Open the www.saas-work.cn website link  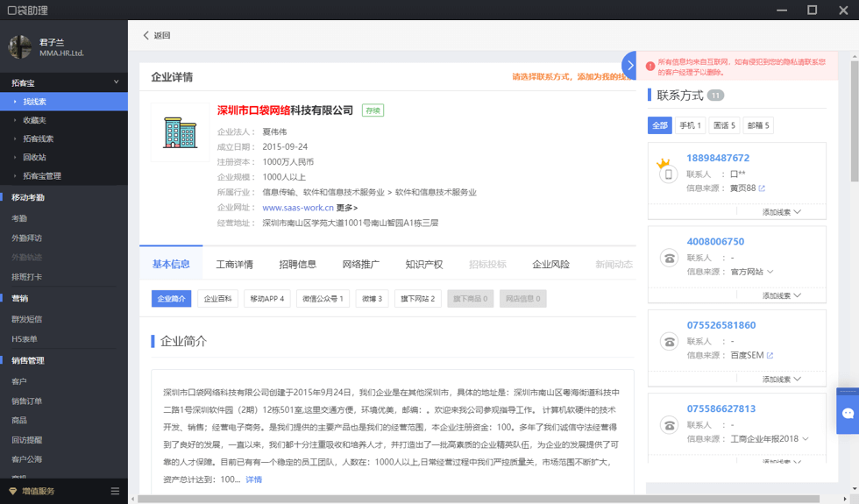pos(298,208)
